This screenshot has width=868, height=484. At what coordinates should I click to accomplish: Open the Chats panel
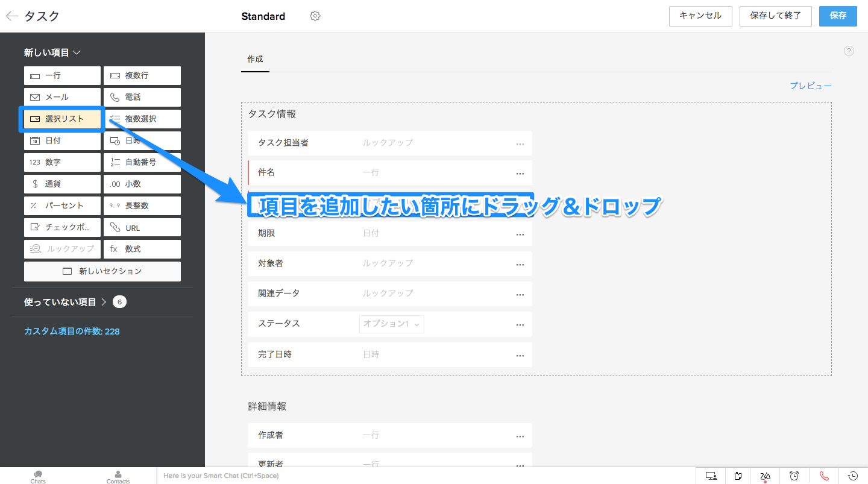click(x=38, y=476)
